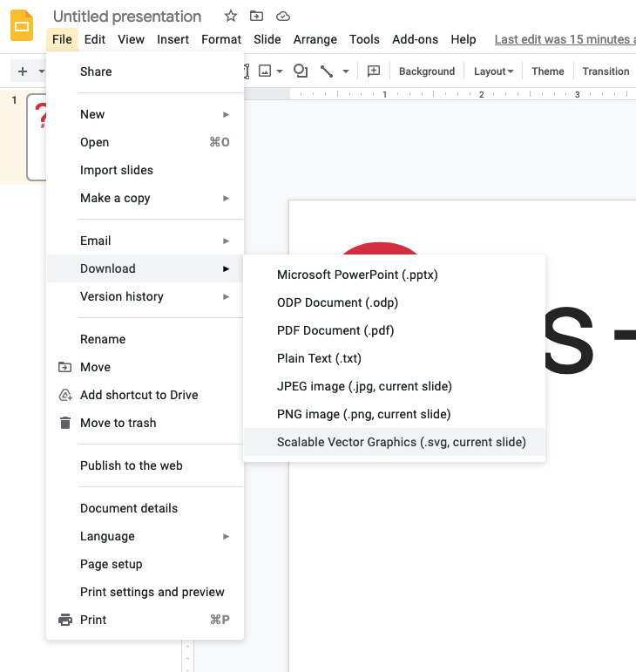Open the Theme panel
636x672 pixels.
point(548,71)
